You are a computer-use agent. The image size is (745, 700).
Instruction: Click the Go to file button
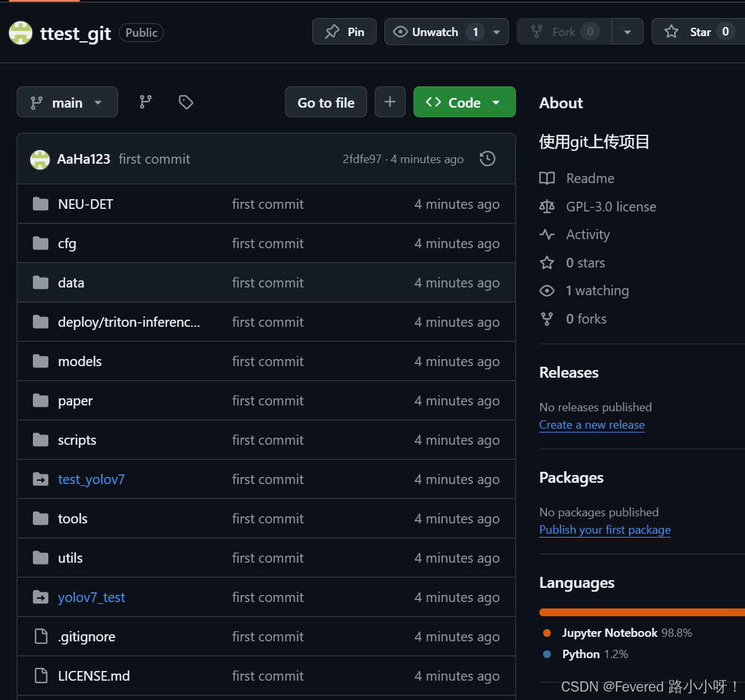point(326,102)
